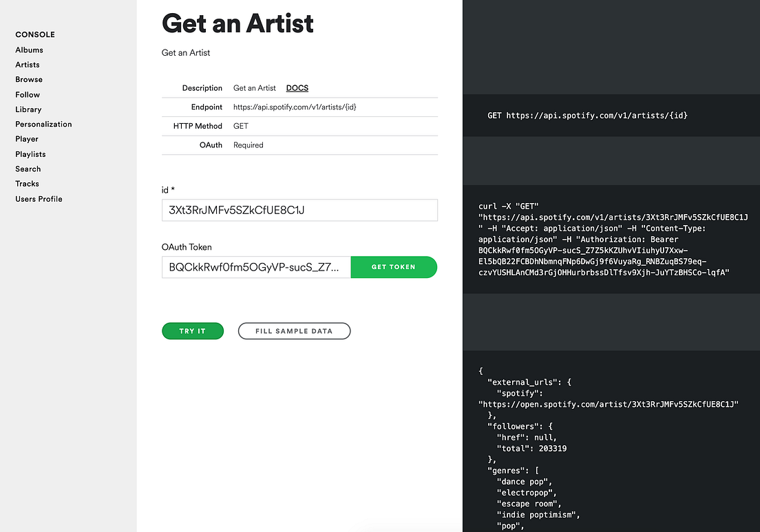Select the curl command text in the dark panel
This screenshot has height=532, width=760.
pos(611,239)
